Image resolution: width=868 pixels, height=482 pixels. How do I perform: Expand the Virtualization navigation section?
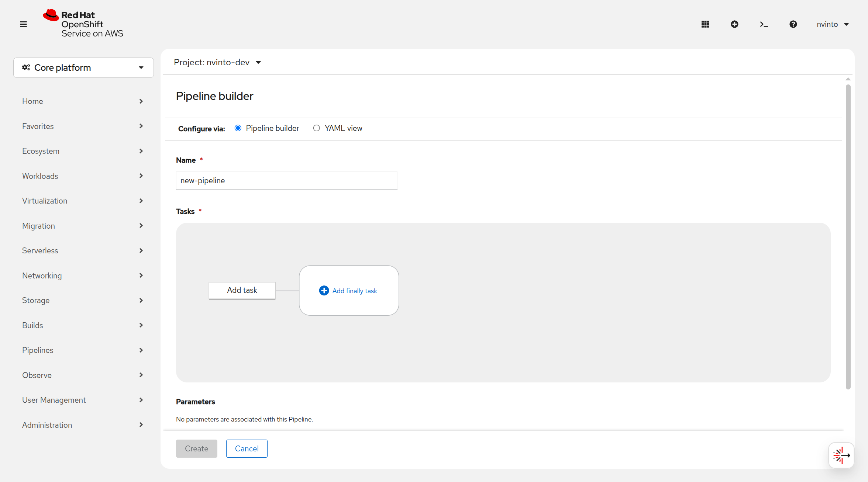tap(83, 201)
